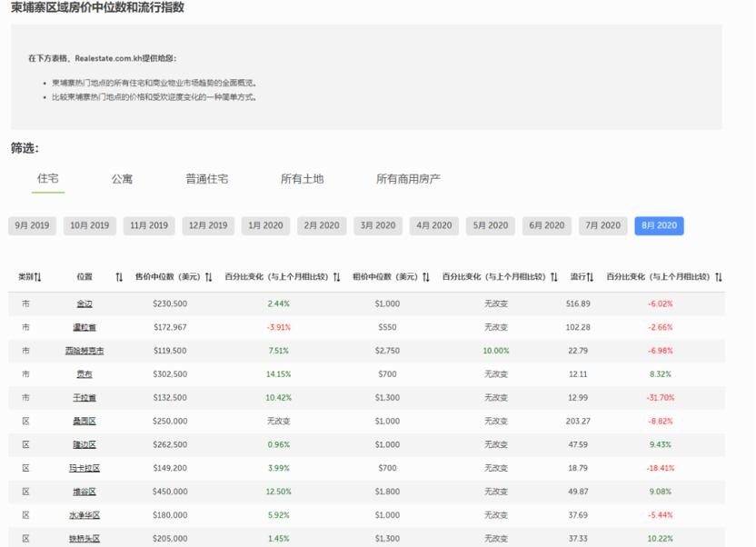
Task: Sort table by 类别 column sort icon
Action: point(38,276)
